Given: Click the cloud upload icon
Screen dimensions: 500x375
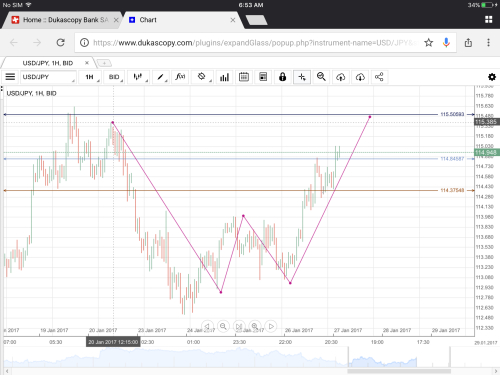Looking at the screenshot, I should [341, 77].
